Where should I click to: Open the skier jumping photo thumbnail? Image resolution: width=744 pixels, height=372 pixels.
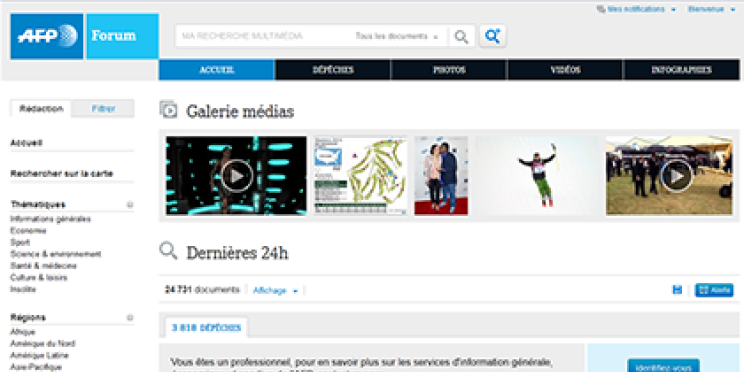click(537, 176)
